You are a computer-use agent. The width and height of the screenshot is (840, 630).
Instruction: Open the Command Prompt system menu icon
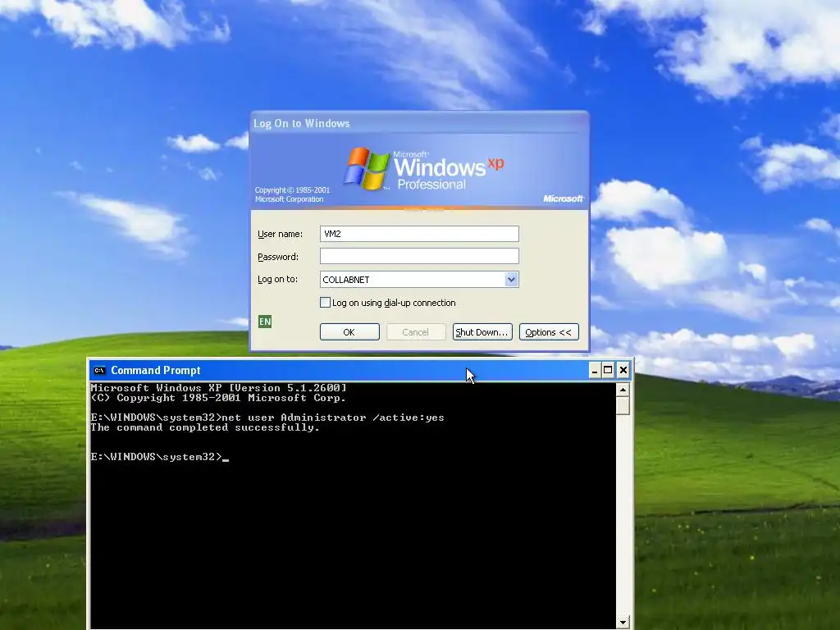(x=99, y=370)
